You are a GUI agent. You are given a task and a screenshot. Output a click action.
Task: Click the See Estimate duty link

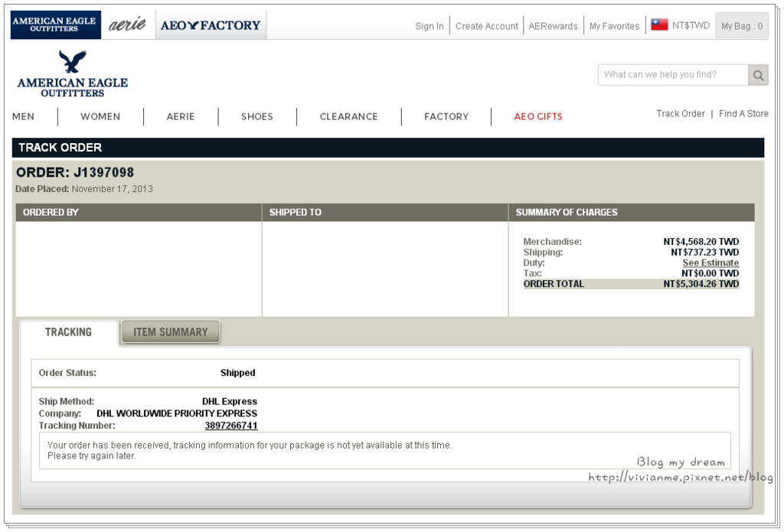(710, 263)
